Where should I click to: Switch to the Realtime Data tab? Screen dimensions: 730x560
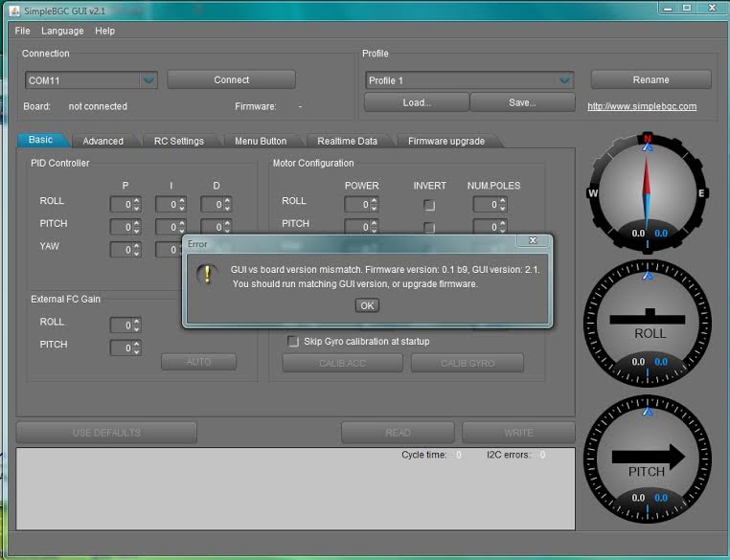click(x=347, y=141)
